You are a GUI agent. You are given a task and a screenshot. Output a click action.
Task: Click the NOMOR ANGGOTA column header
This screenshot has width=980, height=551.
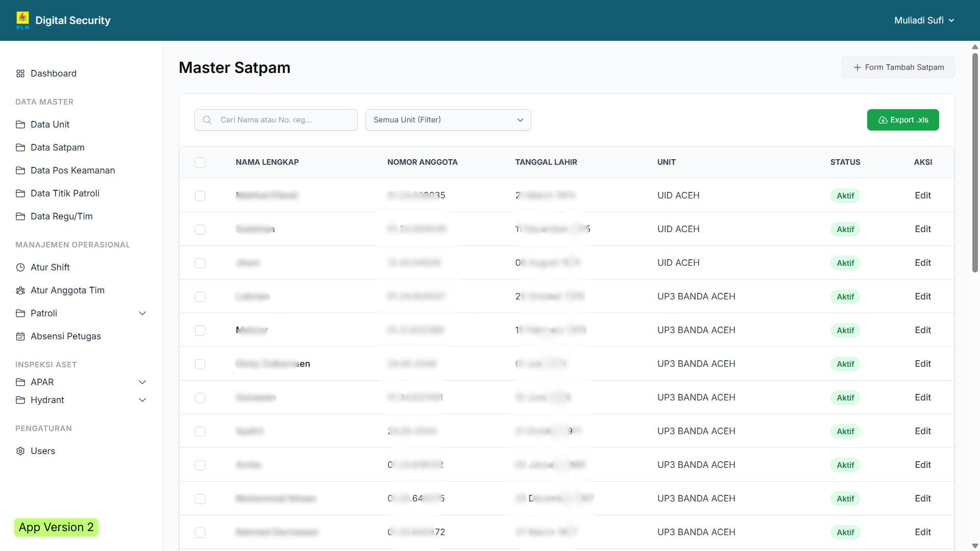(422, 162)
